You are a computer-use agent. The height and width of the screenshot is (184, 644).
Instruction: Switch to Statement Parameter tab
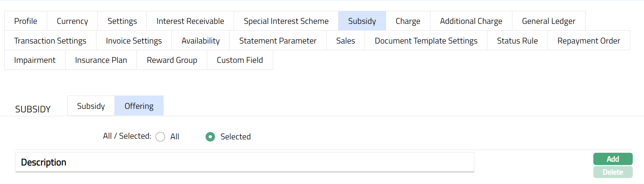click(x=278, y=41)
